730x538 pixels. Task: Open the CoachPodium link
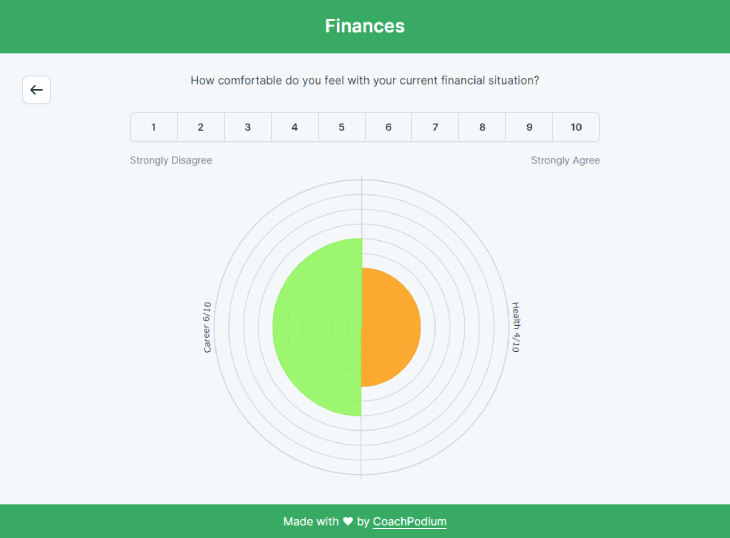point(410,522)
